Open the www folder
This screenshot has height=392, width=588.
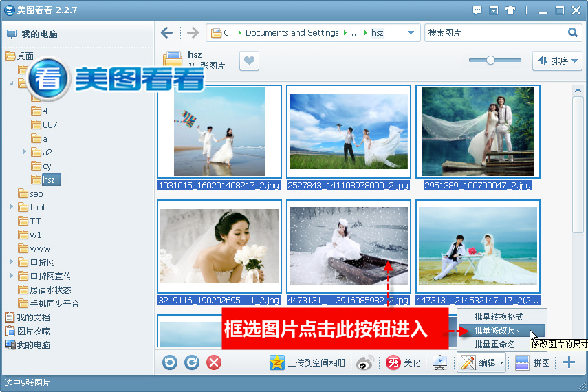34,248
